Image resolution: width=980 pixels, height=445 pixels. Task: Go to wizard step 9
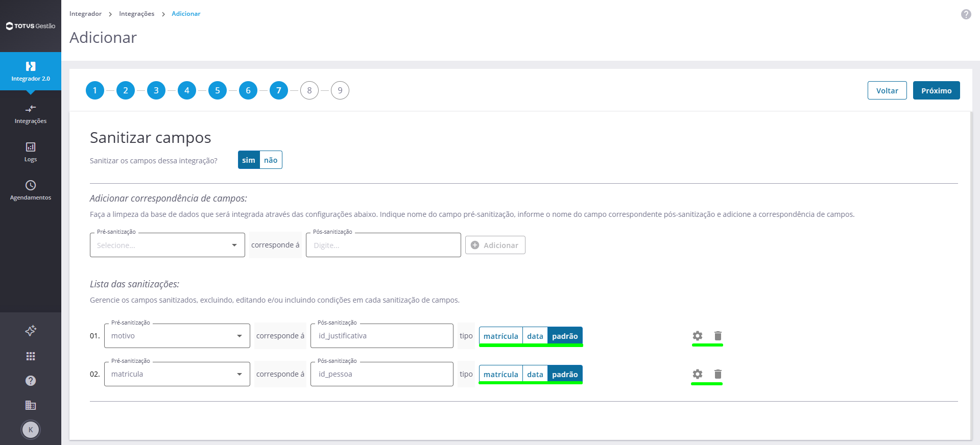click(340, 90)
